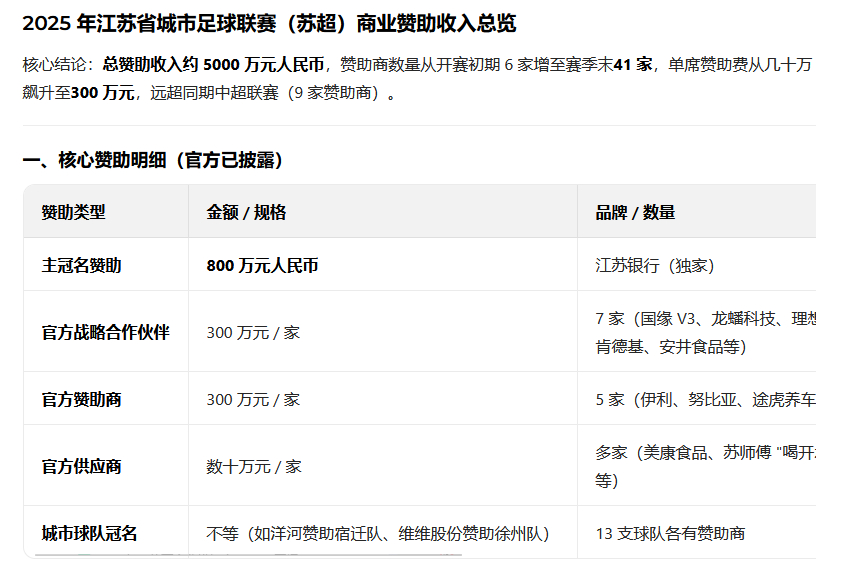
Task: Click the cell 13 支球队各有赞助商
Action: (x=670, y=533)
